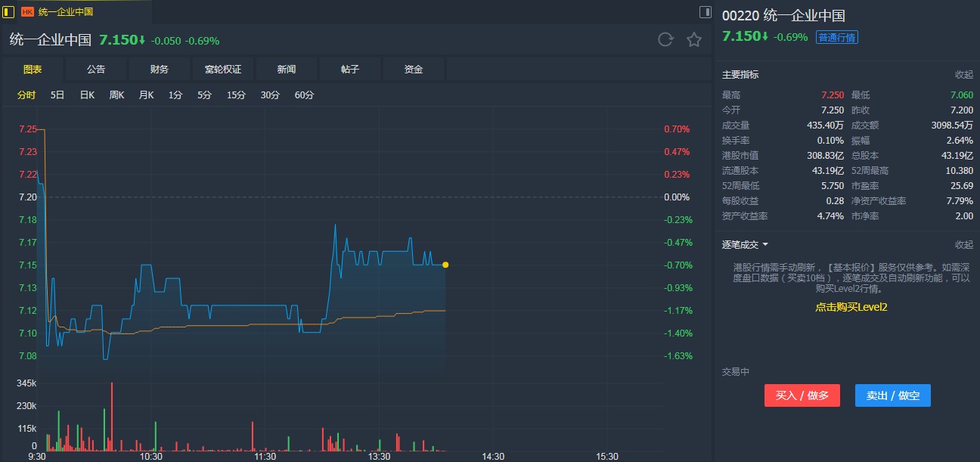Click the 点击购买Level2 link
980x462 pixels.
[x=851, y=307]
